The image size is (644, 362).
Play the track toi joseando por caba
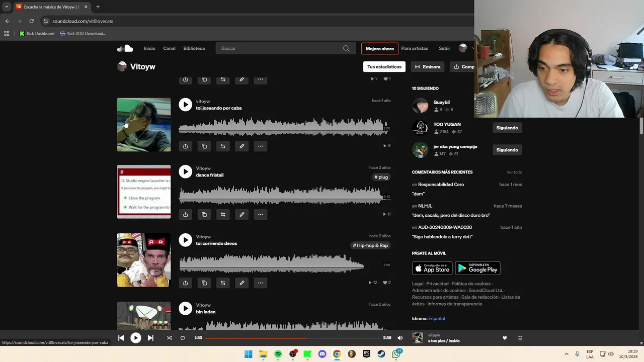click(185, 105)
